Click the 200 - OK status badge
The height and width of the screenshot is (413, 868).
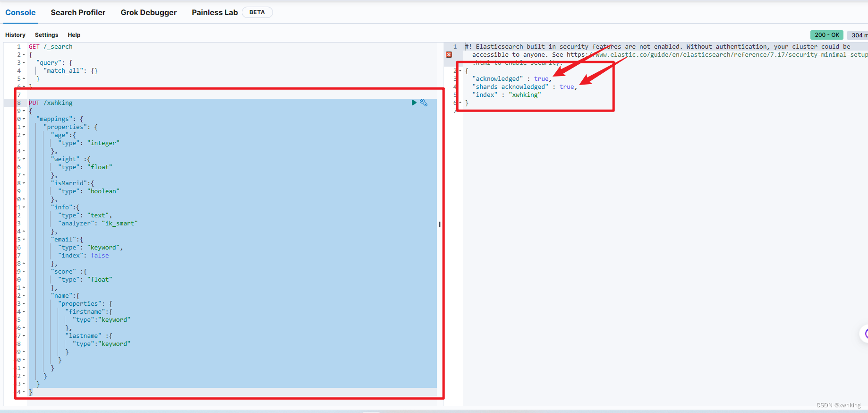tap(827, 35)
